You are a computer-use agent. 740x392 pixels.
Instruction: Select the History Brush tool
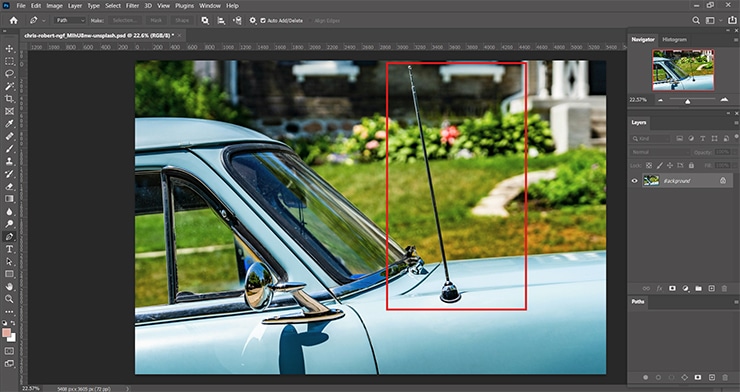9,174
